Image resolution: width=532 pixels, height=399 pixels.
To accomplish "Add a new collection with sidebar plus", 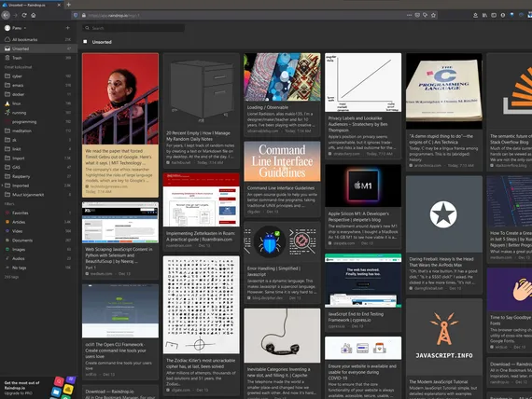I will [x=67, y=28].
